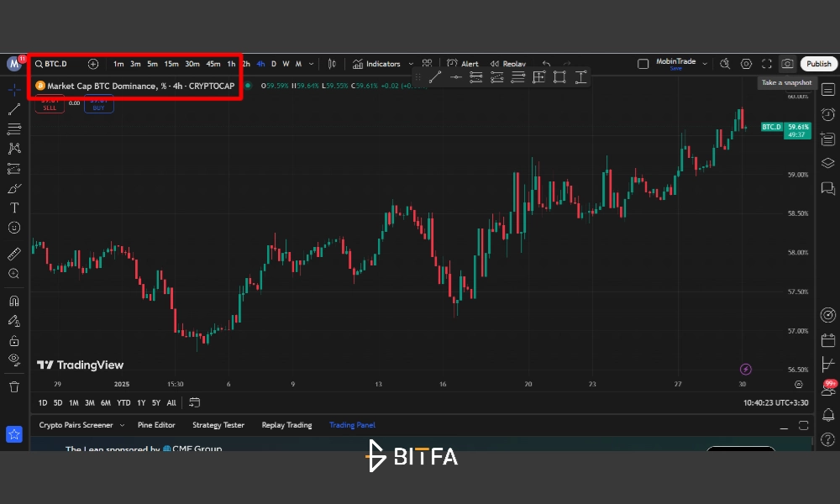The image size is (840, 504).
Task: Click the candlestick chart type icon
Action: 332,64
